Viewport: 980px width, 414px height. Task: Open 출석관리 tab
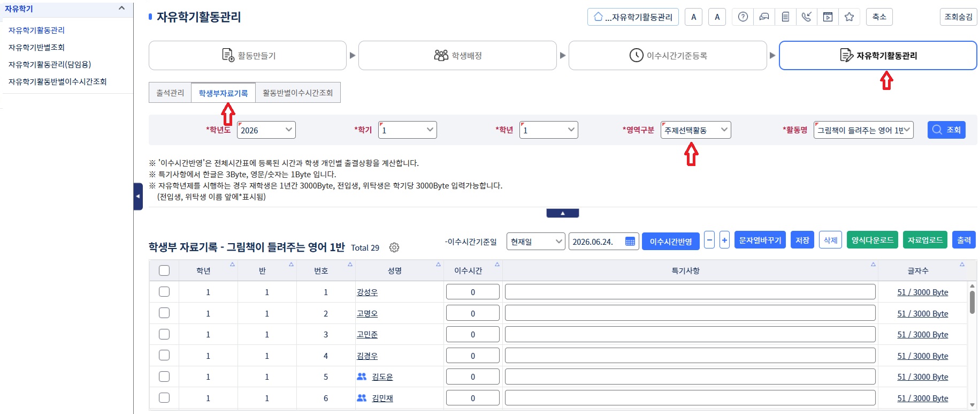click(170, 93)
